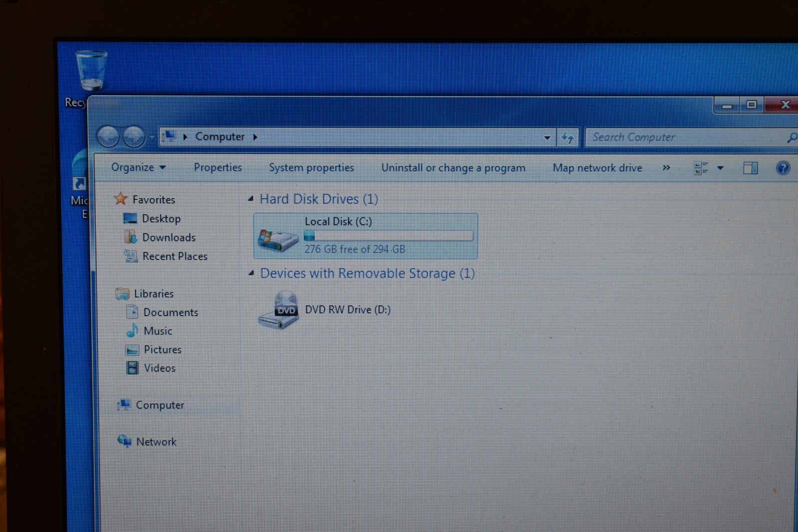Screen dimensions: 798x532
Task: Open the Recycle Bin desktop icon
Action: pos(91,70)
